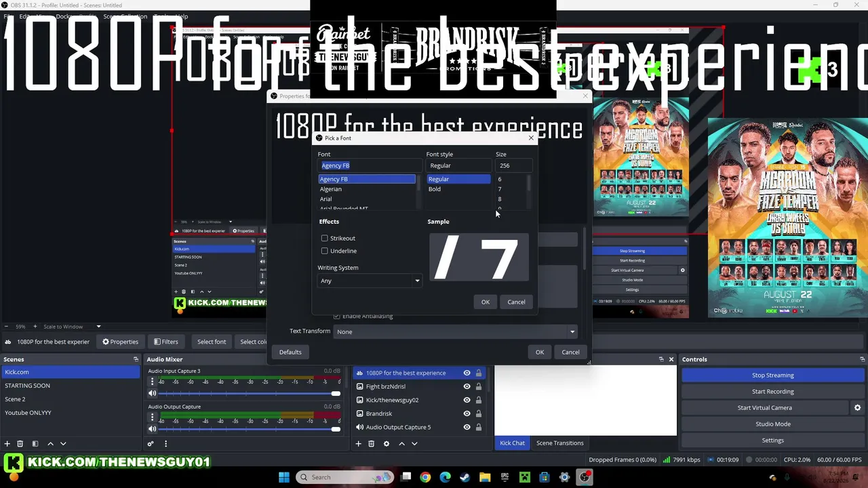Select the STARTING SOON scene
Screen dimensions: 868x488
(x=70, y=386)
